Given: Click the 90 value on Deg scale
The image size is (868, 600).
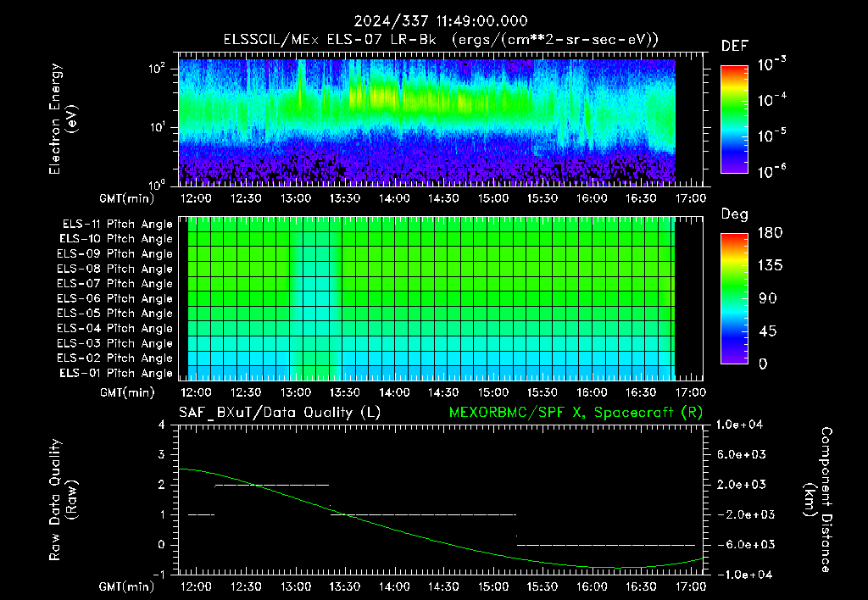Looking at the screenshot, I should coord(768,298).
